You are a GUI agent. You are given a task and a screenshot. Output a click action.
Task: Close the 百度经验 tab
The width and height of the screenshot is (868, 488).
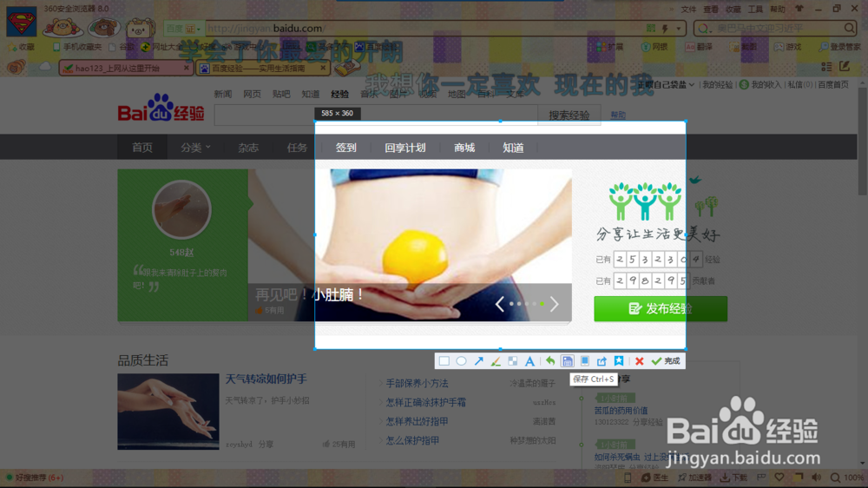pos(323,68)
